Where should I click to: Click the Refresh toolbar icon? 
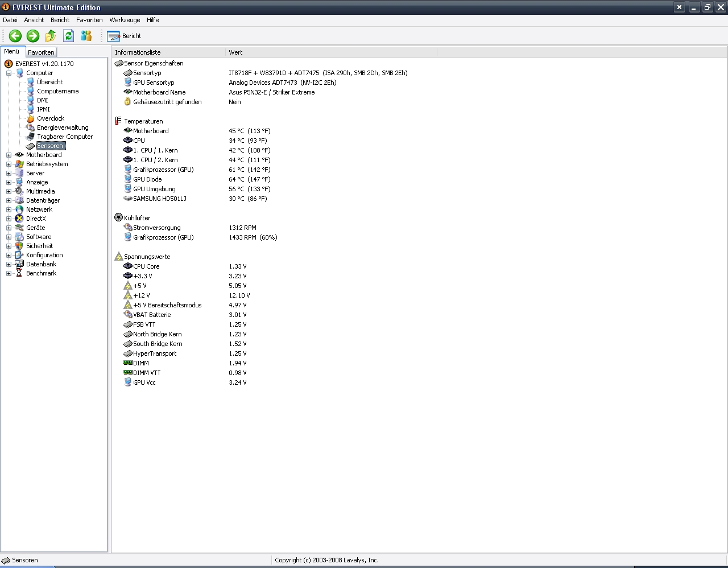pyautogui.click(x=69, y=36)
